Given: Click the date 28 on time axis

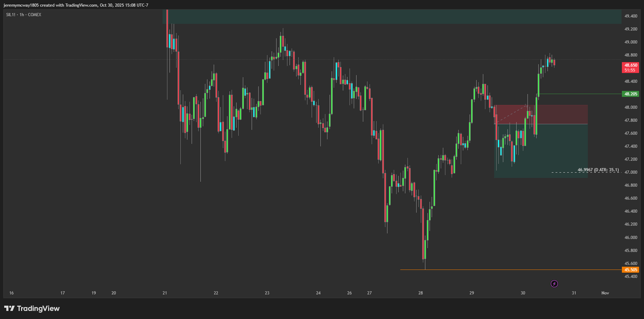Looking at the screenshot, I should 421,293.
